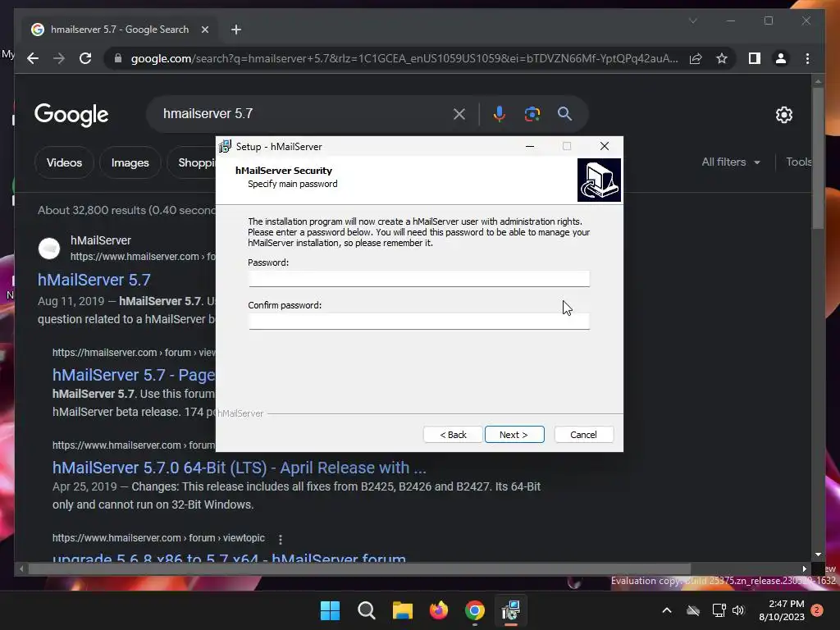Screen dimensions: 840x630
Task: Open the hMailServer 5.7 - Page result
Action: point(134,375)
